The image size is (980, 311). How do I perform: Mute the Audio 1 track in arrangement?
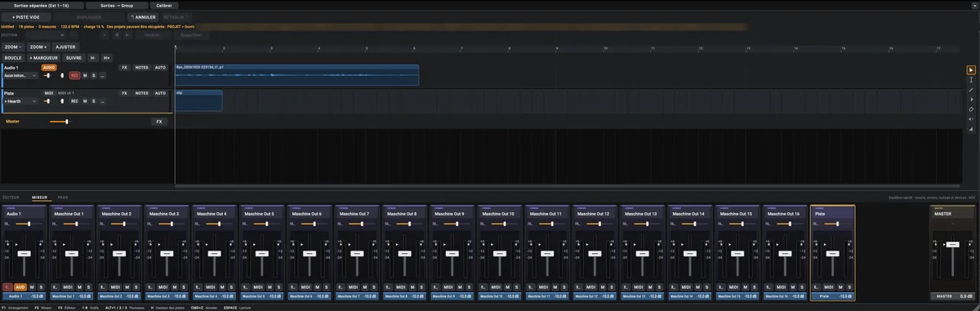(x=85, y=75)
